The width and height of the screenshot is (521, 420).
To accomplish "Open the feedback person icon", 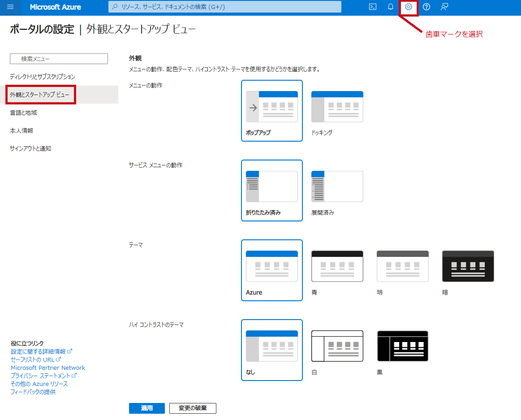I will pos(444,7).
